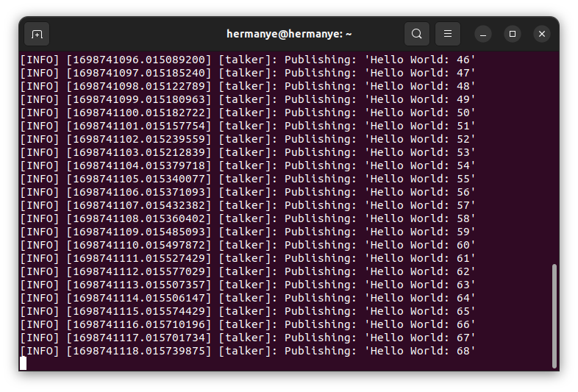Viewport: 578px width, 392px height.
Task: Click the line 'Hello World: 47'
Action: [248, 73]
